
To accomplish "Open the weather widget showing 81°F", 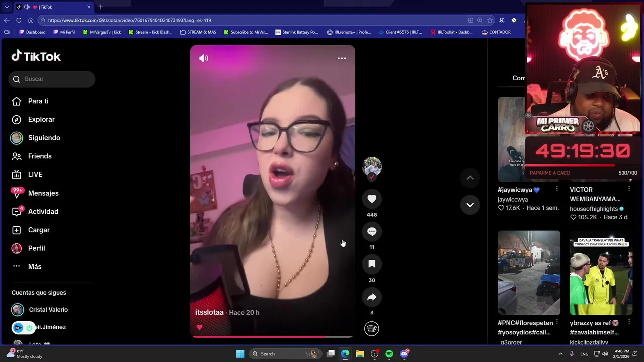I will 25,354.
